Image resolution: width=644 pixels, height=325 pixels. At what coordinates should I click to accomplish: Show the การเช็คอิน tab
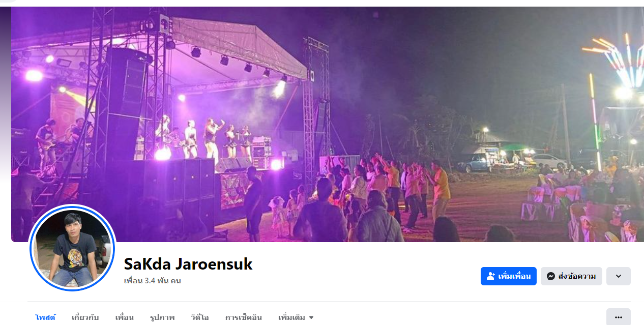point(244,317)
